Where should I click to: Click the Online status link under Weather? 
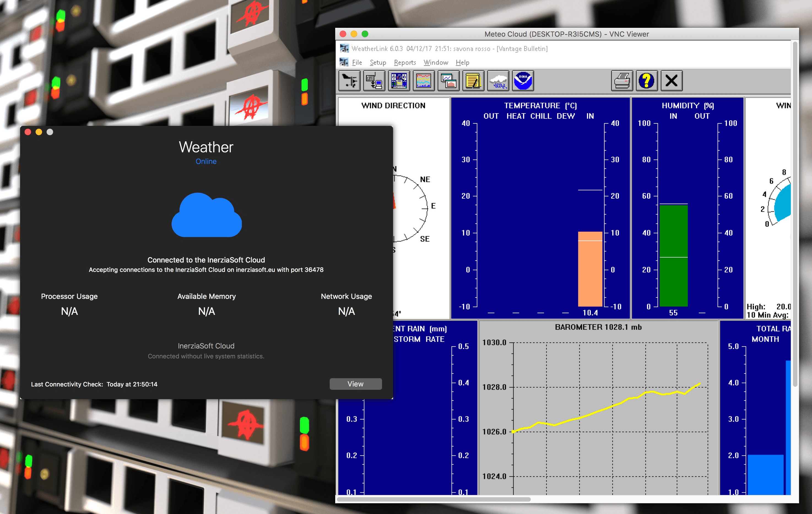coord(206,161)
